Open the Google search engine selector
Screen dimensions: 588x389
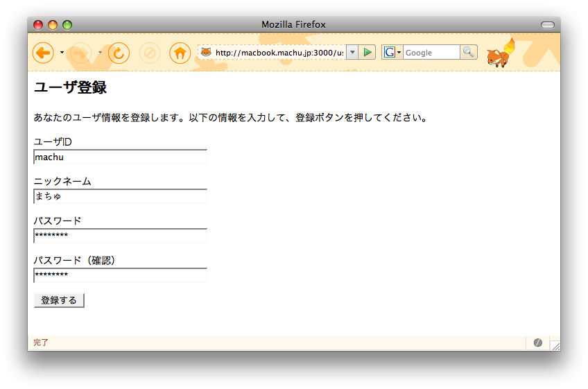392,52
